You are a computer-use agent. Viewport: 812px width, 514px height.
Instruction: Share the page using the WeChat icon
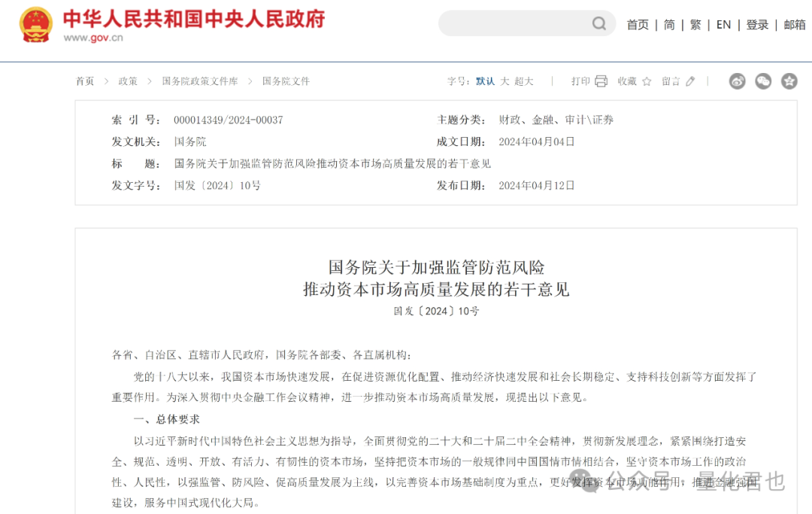pyautogui.click(x=763, y=81)
